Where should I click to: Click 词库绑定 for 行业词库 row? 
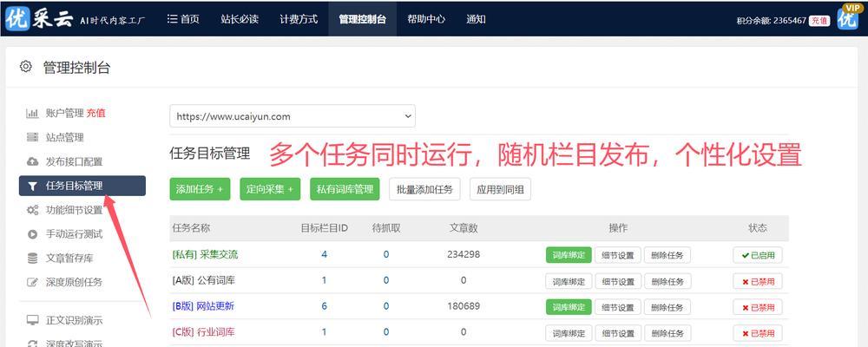click(x=569, y=333)
